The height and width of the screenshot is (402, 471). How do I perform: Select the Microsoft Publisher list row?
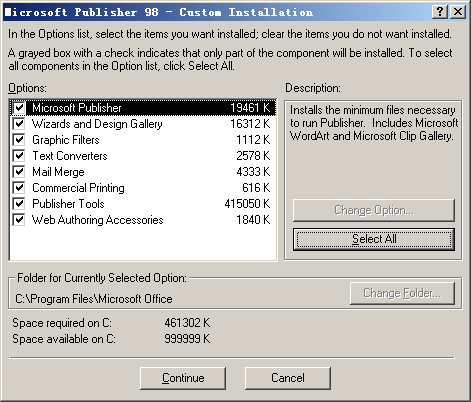pos(143,108)
